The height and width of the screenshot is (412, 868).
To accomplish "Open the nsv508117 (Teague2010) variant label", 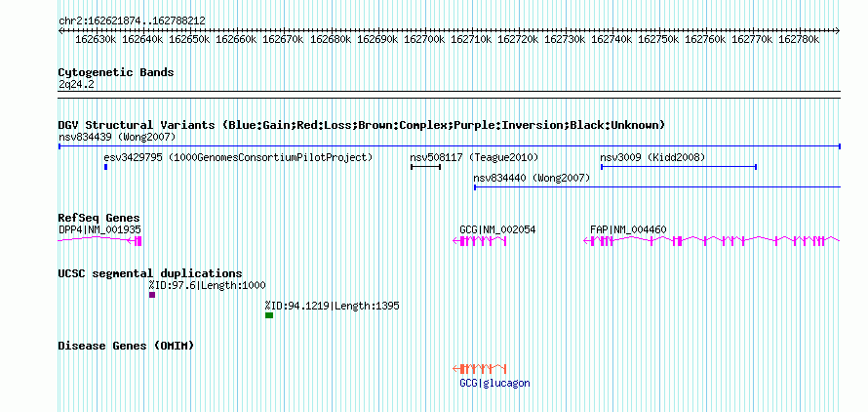I will point(474,157).
